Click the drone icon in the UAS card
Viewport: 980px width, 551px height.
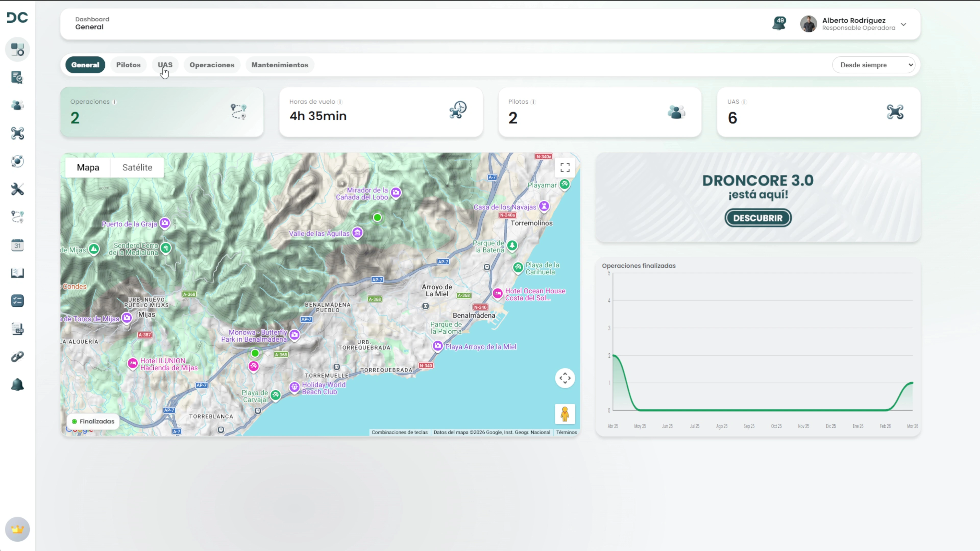[x=895, y=112]
